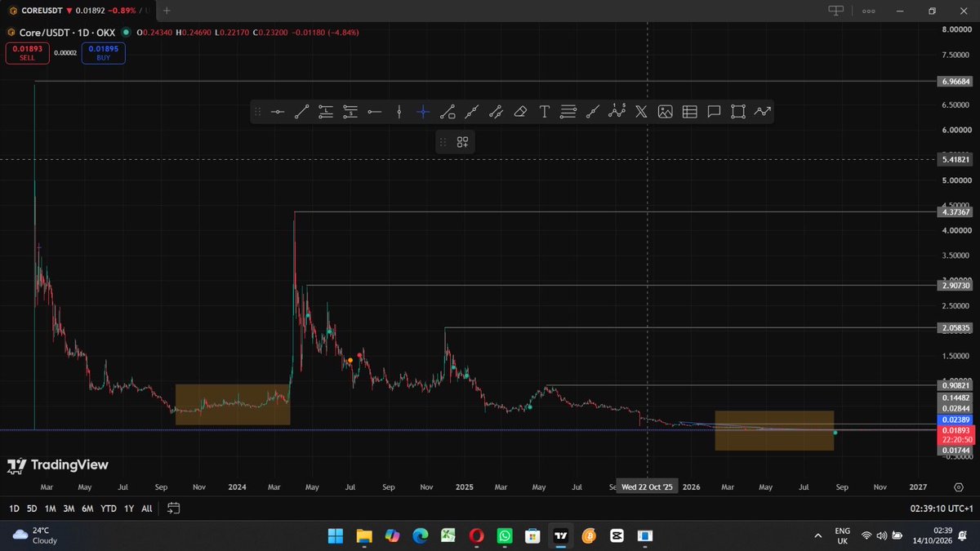Screen dimensions: 980x551
Task: Click the TradingView logo
Action: [x=57, y=465]
